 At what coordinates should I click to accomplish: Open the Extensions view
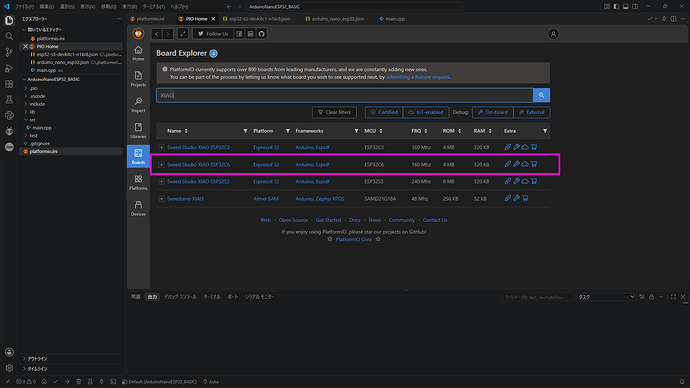[9, 84]
